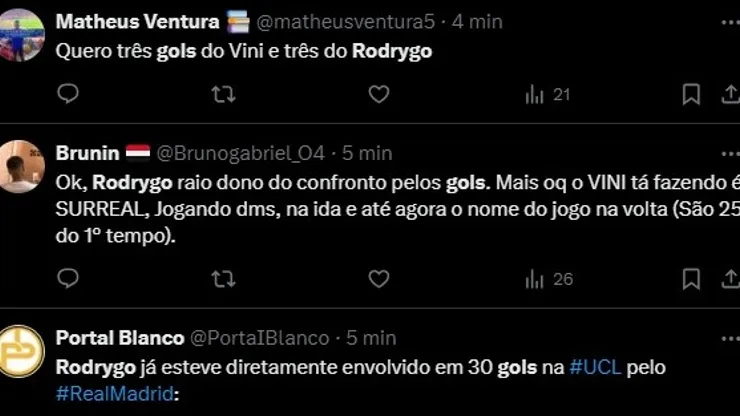Share Brunin's tweet

(730, 278)
